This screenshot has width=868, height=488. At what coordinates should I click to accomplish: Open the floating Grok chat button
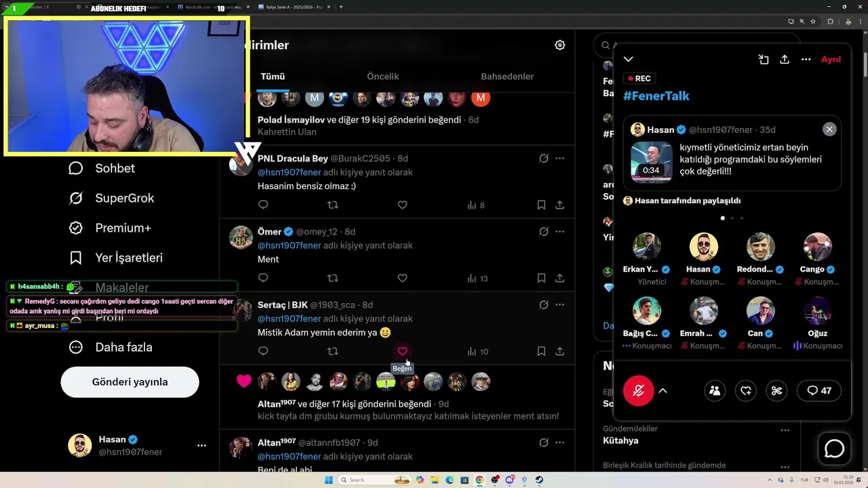click(x=834, y=449)
